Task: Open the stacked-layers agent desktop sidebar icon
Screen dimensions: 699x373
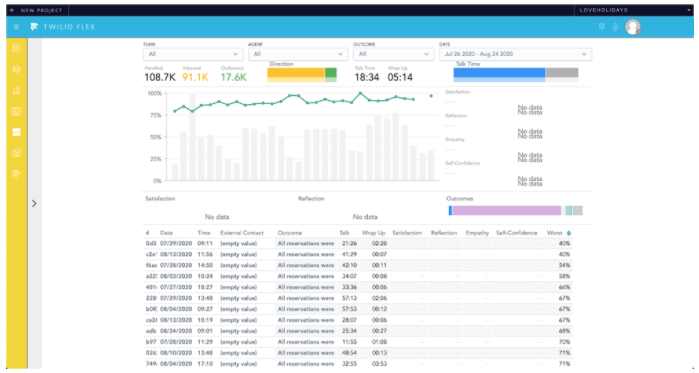Action: tap(16, 48)
